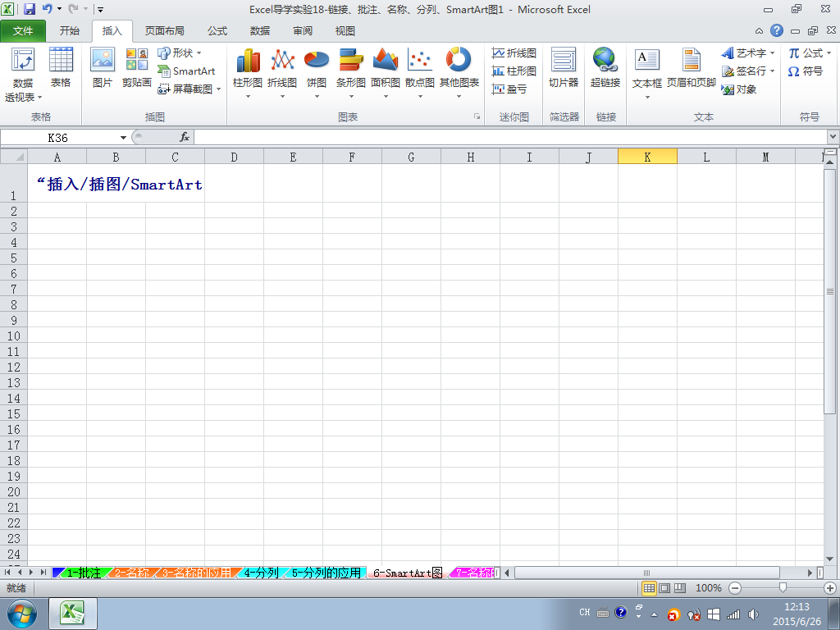
Task: Insert an Object from the Text group
Action: tap(739, 89)
